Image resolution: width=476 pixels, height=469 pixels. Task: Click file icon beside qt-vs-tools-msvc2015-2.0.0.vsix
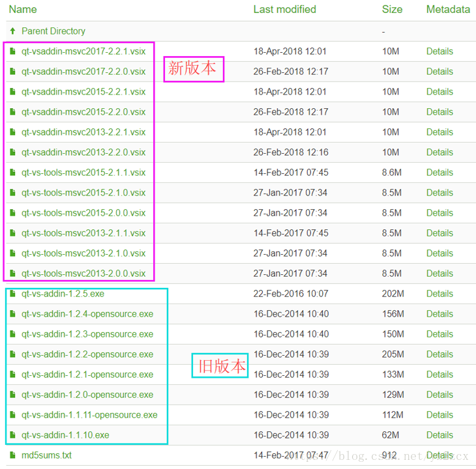click(13, 212)
